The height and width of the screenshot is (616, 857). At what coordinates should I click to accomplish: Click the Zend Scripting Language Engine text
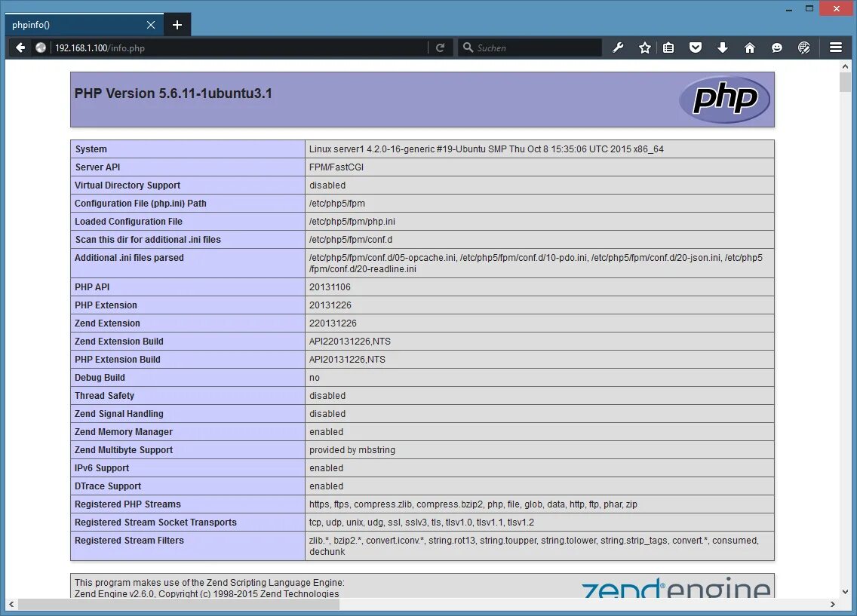(x=209, y=583)
